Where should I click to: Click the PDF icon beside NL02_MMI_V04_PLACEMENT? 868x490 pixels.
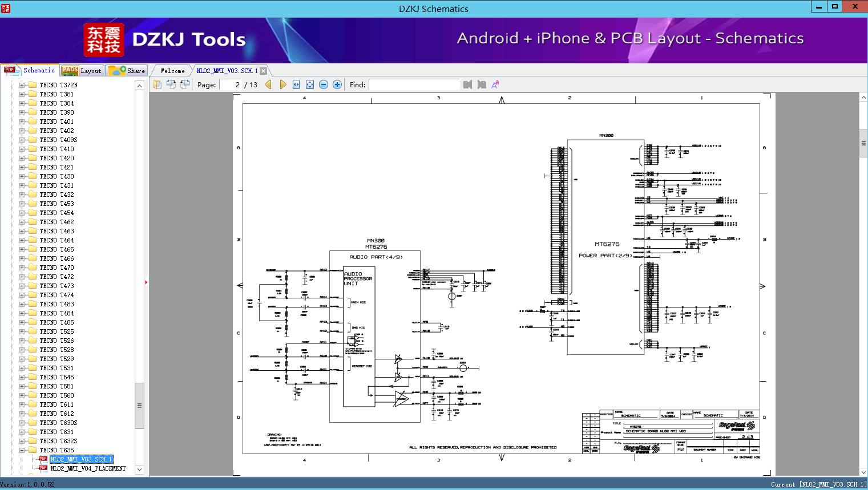43,468
